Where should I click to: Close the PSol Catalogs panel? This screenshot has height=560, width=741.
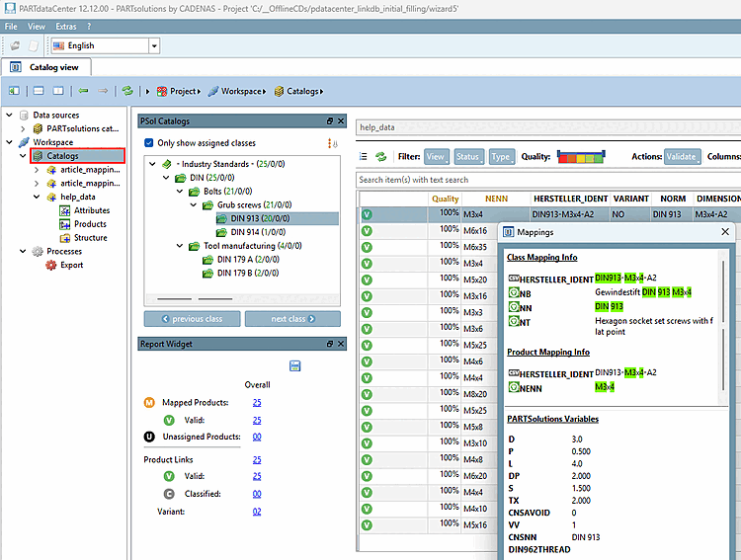pos(341,120)
